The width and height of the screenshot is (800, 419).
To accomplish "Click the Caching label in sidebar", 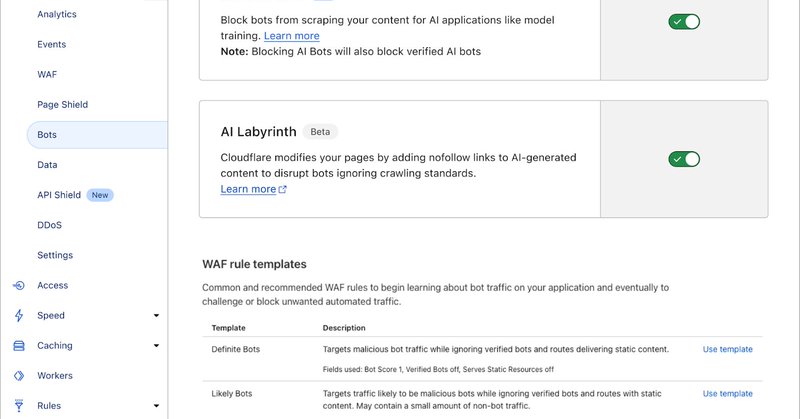I will (x=55, y=346).
